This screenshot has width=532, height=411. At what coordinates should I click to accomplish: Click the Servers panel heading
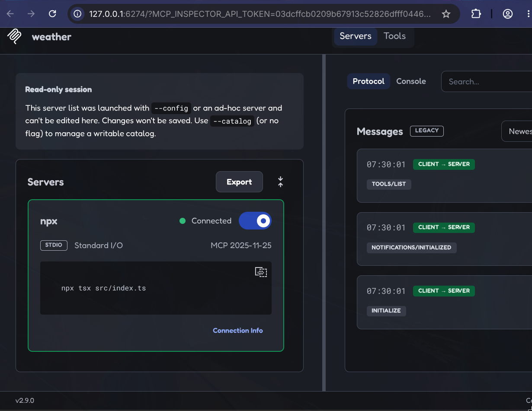coord(45,182)
